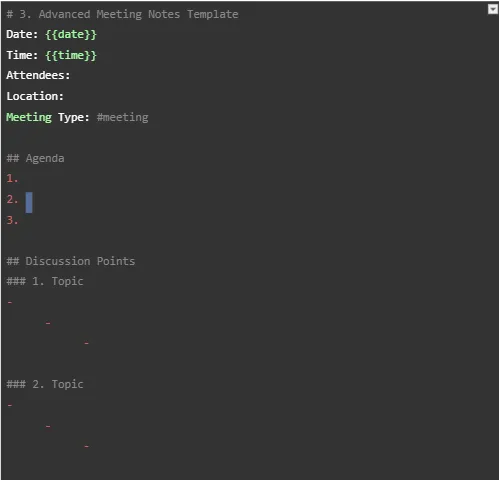The image size is (499, 480).
Task: Click the first-level bullet under Topic 2
Action: tap(10, 405)
